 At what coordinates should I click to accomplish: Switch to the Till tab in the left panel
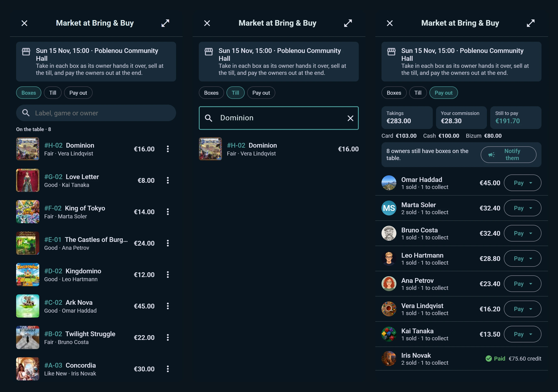click(x=53, y=93)
